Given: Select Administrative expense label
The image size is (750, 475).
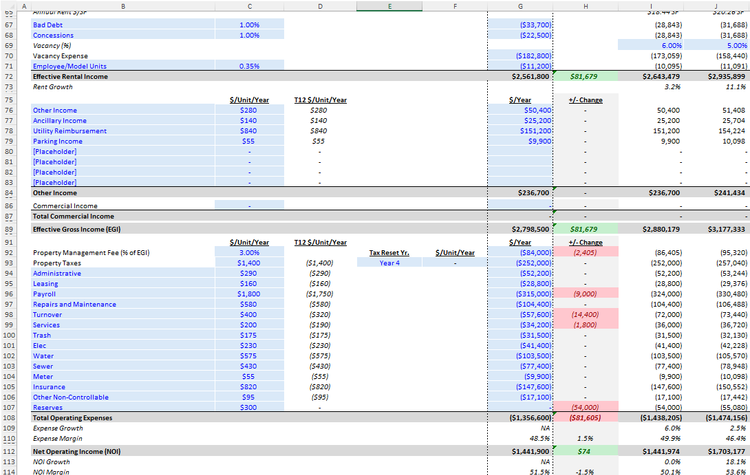Looking at the screenshot, I should [57, 273].
